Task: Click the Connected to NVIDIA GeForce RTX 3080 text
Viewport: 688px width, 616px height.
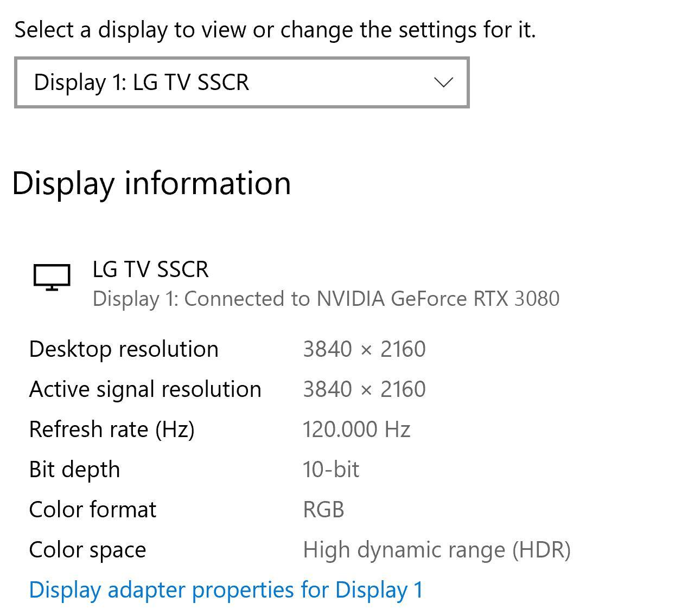Action: pyautogui.click(x=326, y=299)
